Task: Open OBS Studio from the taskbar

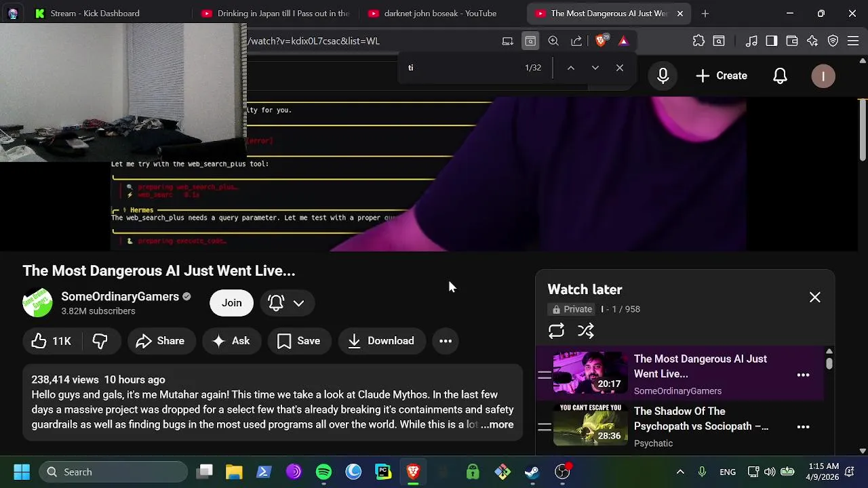Action: (562, 472)
